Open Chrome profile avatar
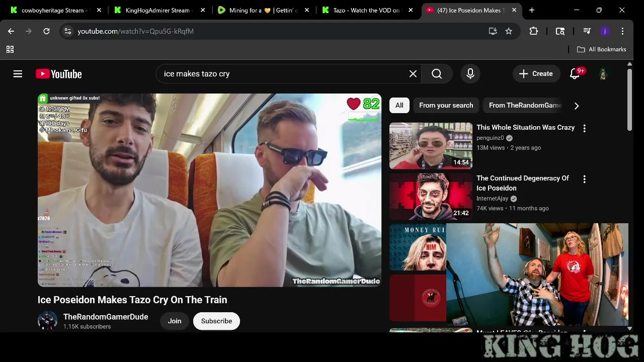The image size is (644, 362). [x=605, y=31]
